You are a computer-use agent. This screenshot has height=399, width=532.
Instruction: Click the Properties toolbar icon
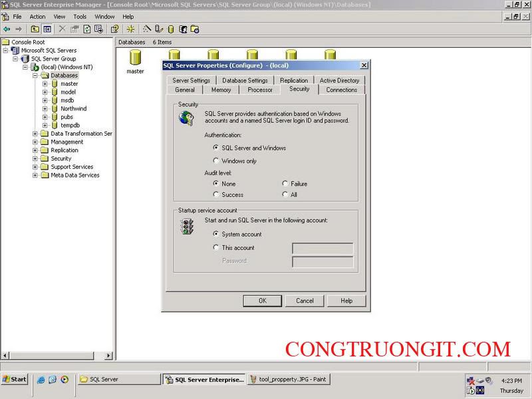point(74,29)
